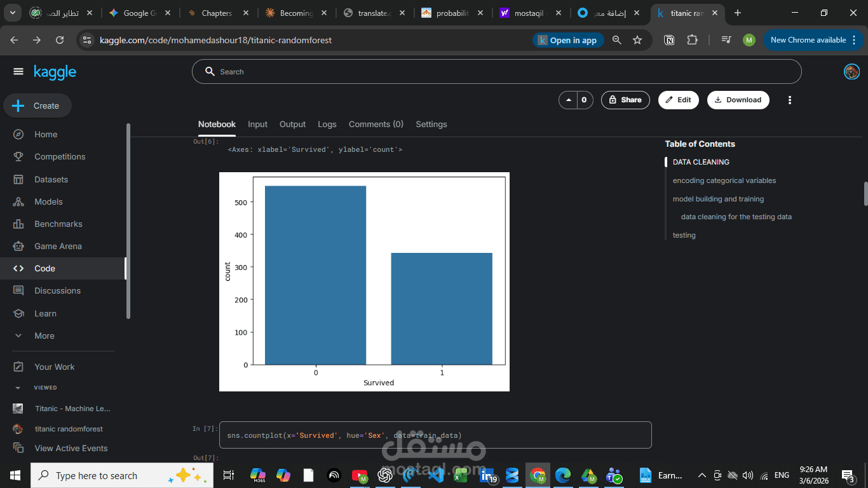Click the Survived countplot image
The height and width of the screenshot is (488, 868).
pos(364,281)
